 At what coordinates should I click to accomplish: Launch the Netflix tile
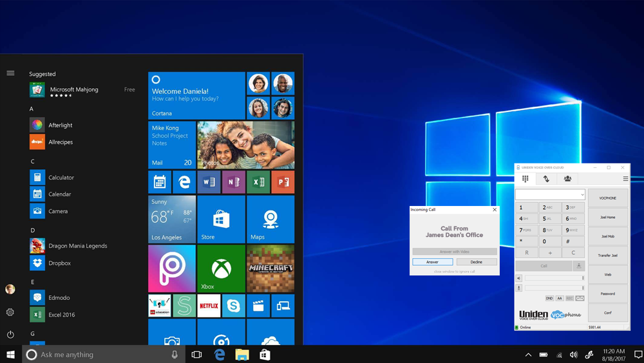[209, 306]
